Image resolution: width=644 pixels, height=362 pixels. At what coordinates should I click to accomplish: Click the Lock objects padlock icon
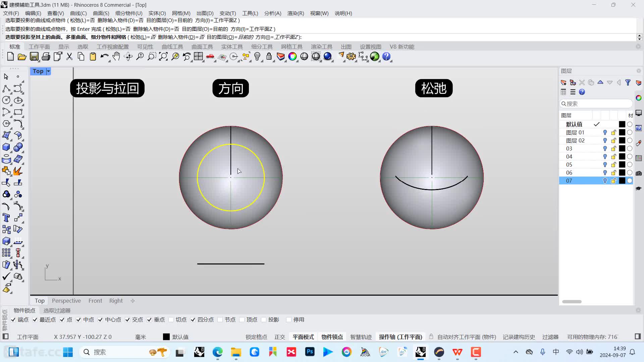[x=269, y=57]
